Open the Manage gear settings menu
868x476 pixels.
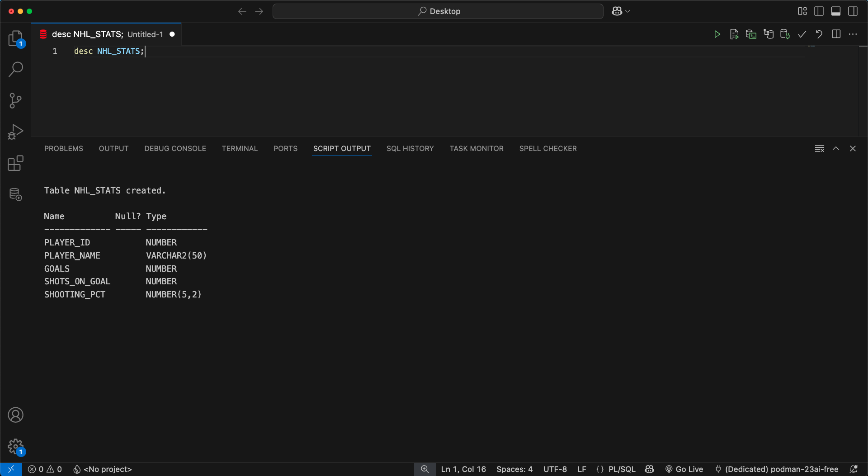[16, 447]
